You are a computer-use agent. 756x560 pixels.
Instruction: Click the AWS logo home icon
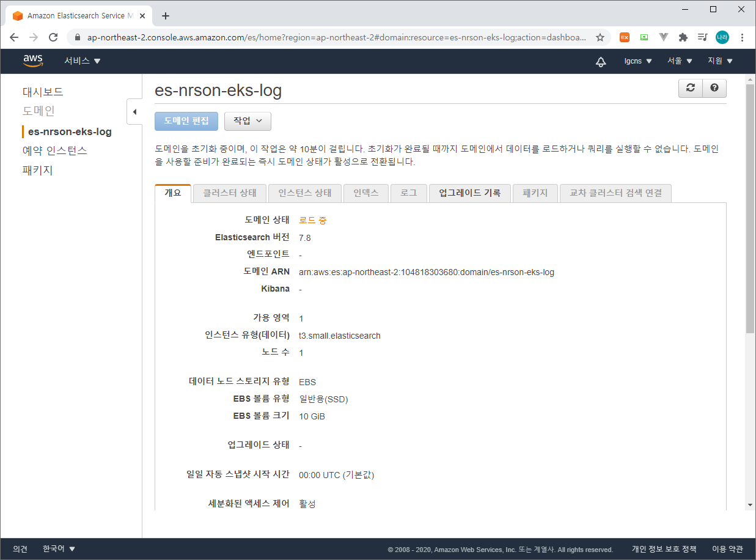pos(33,61)
